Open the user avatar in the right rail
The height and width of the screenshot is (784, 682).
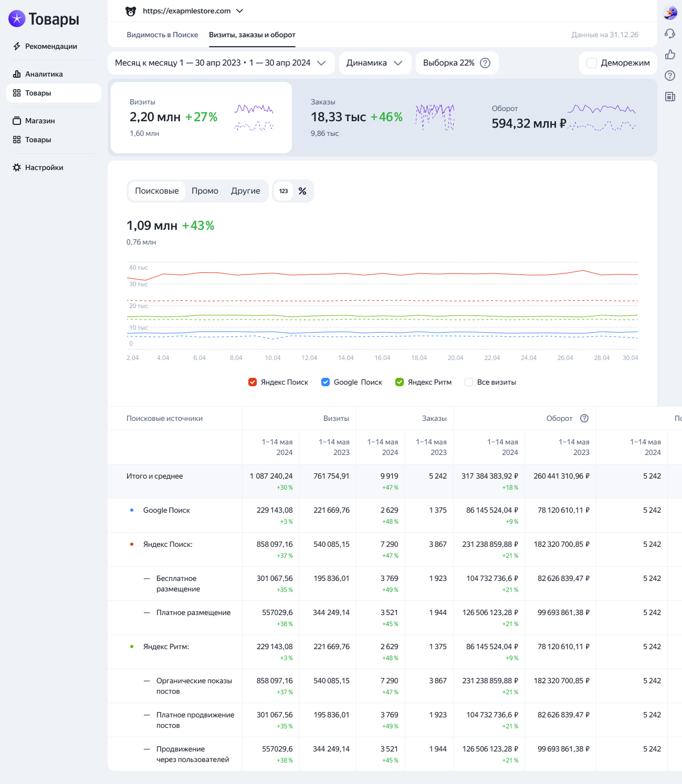click(x=670, y=13)
